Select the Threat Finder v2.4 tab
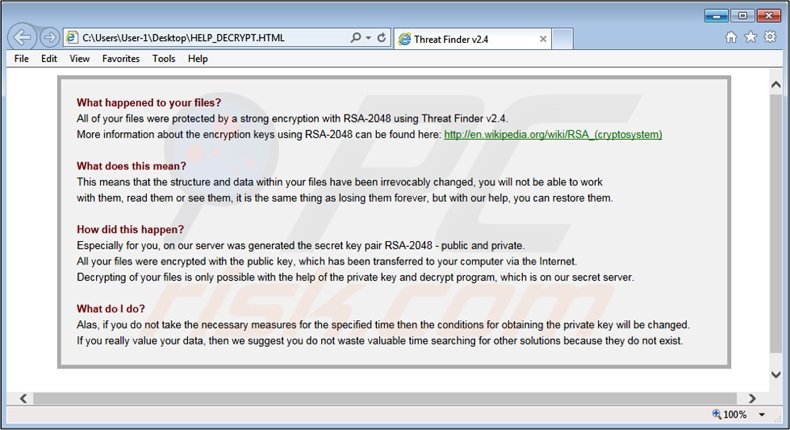This screenshot has height=430, width=790. 472,39
